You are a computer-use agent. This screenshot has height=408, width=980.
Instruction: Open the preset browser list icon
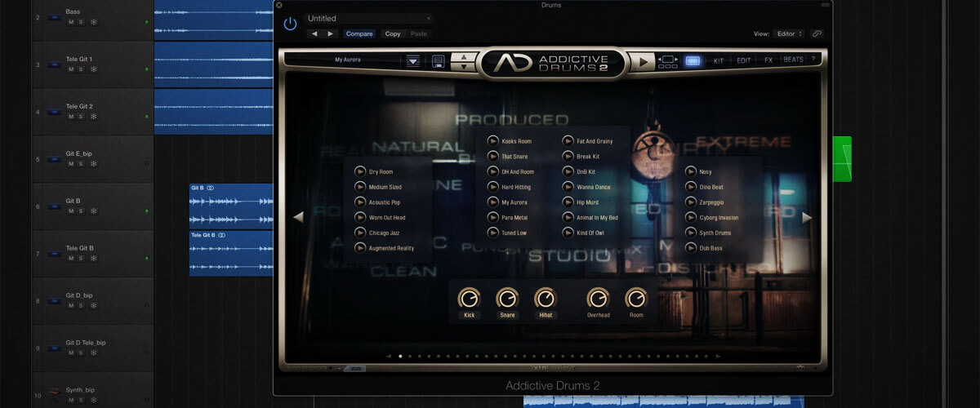(x=413, y=60)
